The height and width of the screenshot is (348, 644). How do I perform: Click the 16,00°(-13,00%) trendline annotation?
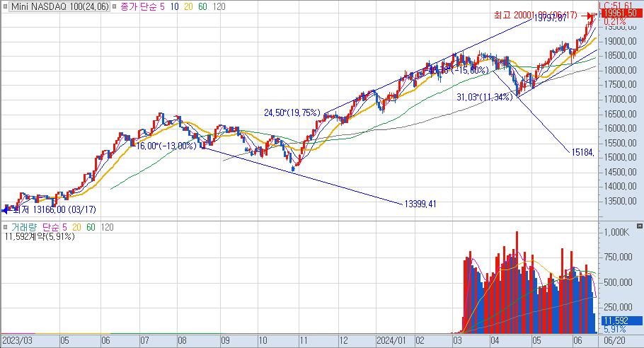166,146
